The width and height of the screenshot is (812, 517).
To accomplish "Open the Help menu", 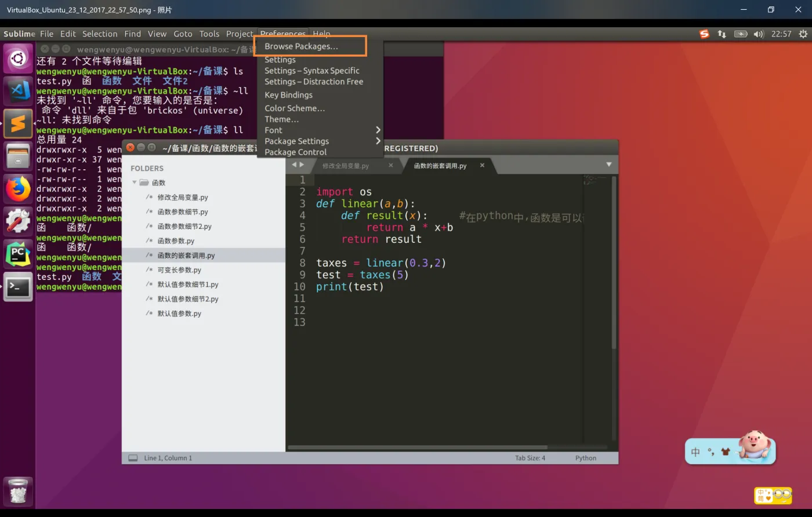I will (321, 34).
